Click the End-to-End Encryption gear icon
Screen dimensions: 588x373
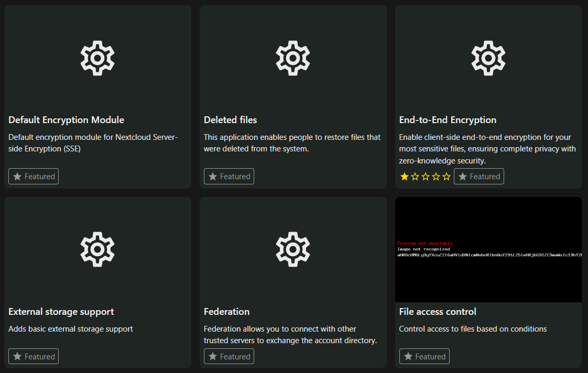[488, 58]
